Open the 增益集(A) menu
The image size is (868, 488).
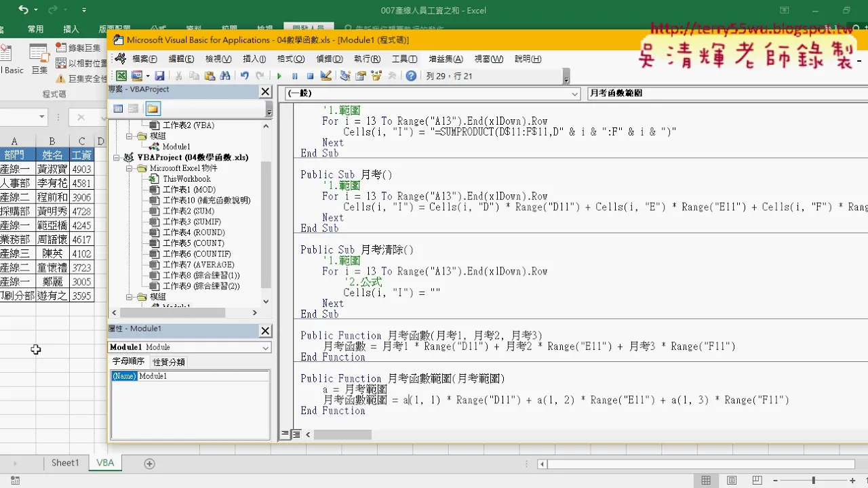446,59
